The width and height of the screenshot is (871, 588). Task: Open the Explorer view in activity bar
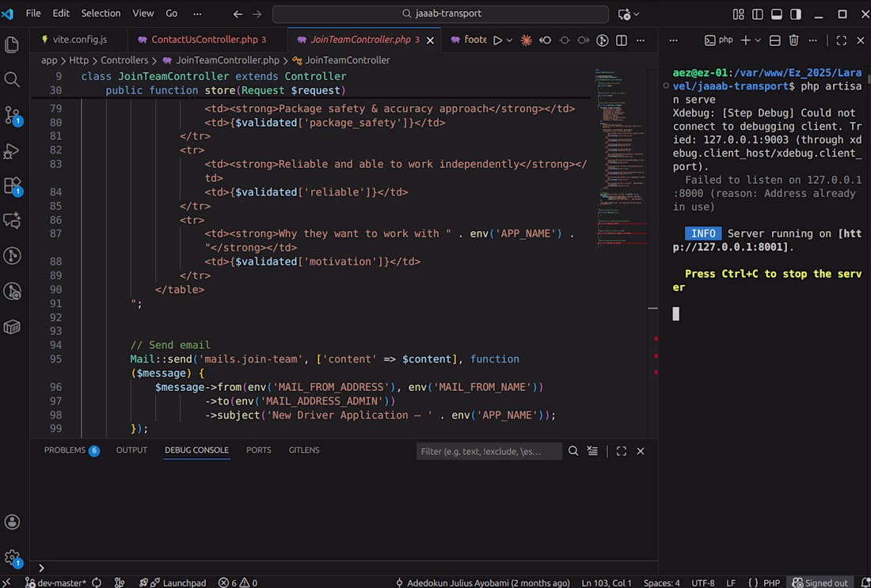[12, 44]
